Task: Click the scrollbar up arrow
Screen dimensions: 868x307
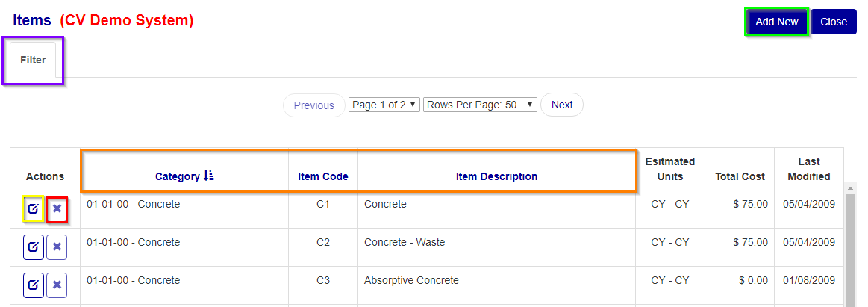Action: pos(852,189)
